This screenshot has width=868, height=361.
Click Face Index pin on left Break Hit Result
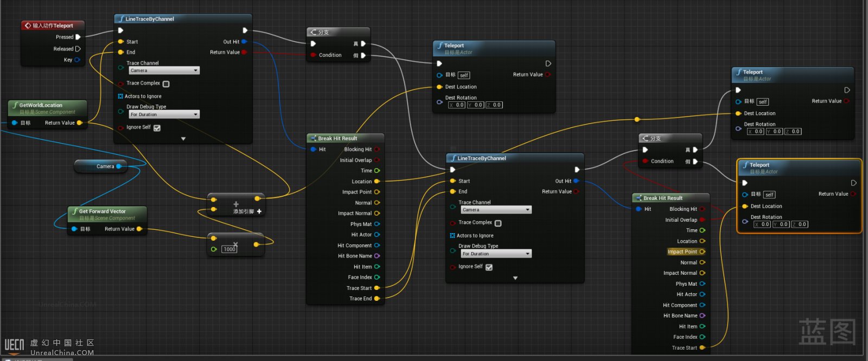(377, 278)
